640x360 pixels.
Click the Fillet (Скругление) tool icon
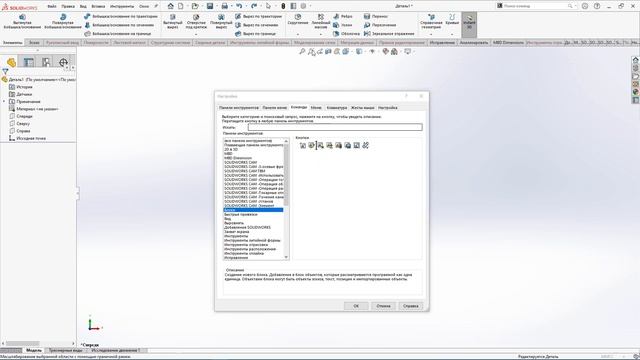[x=298, y=17]
